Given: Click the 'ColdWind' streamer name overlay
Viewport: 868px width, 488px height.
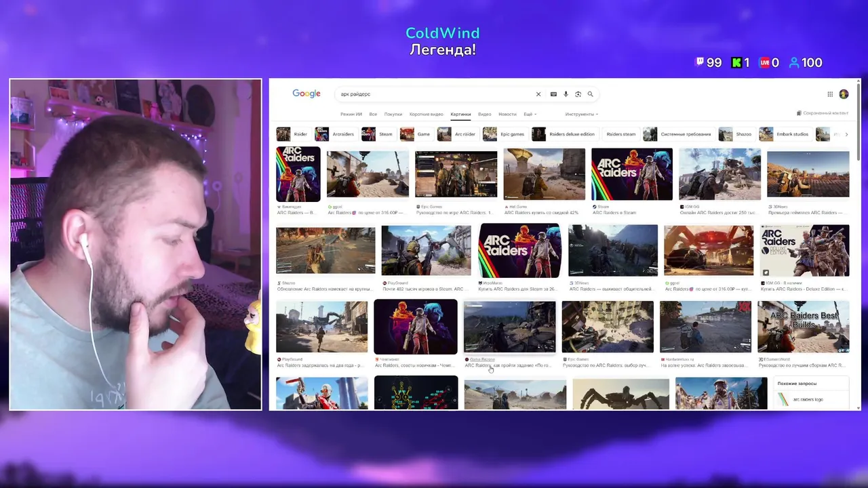Looking at the screenshot, I should [x=442, y=33].
